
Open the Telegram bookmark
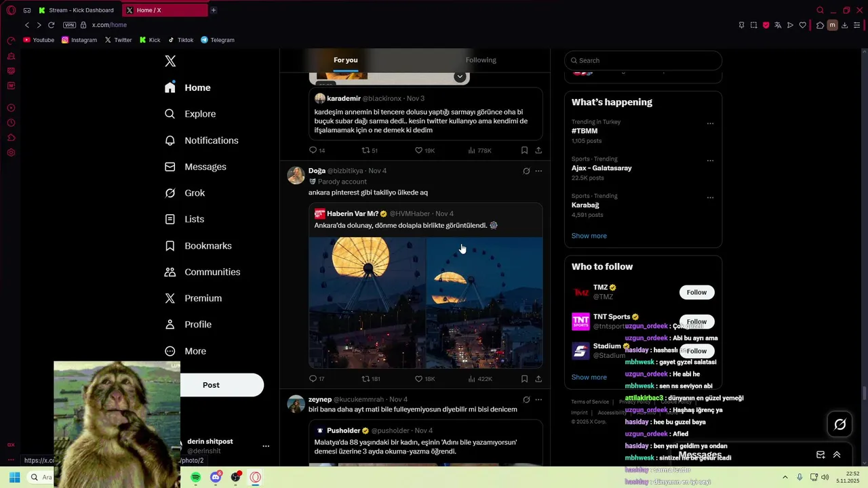218,40
